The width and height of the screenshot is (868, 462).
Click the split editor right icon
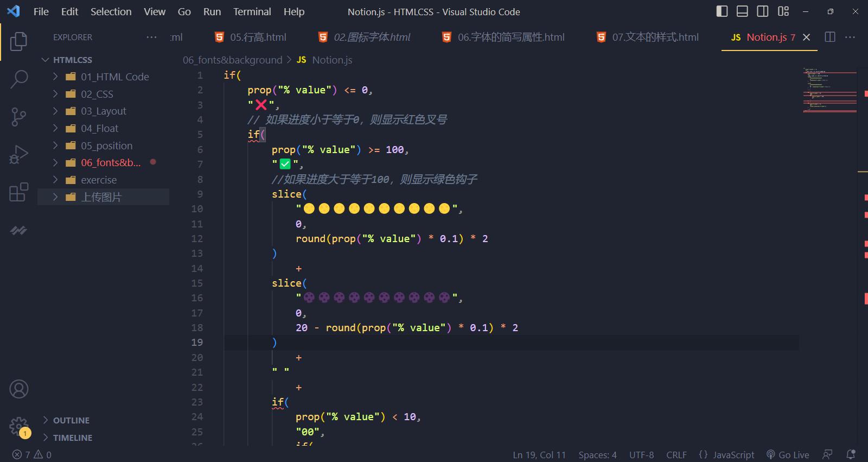point(830,37)
